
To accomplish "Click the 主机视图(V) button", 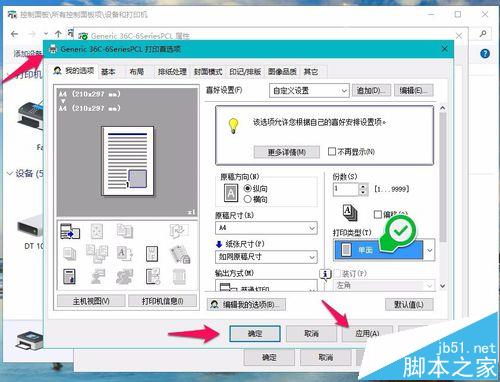I will point(91,301).
